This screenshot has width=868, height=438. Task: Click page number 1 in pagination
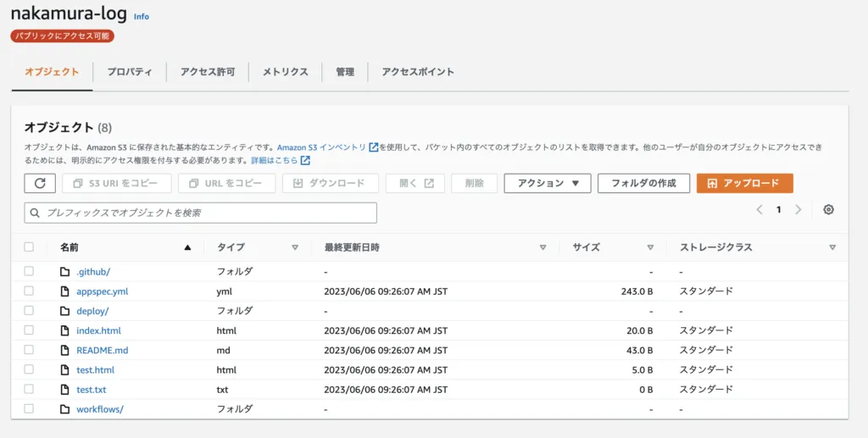click(779, 209)
